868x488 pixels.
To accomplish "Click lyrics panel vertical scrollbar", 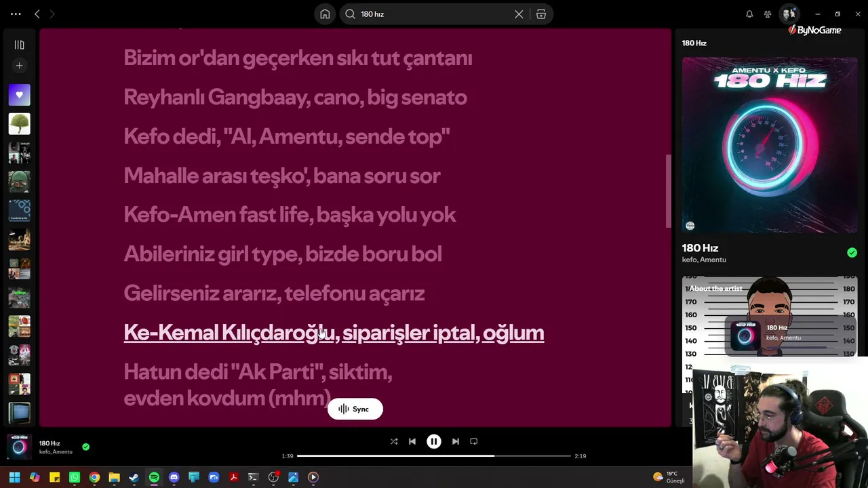I will click(x=668, y=191).
